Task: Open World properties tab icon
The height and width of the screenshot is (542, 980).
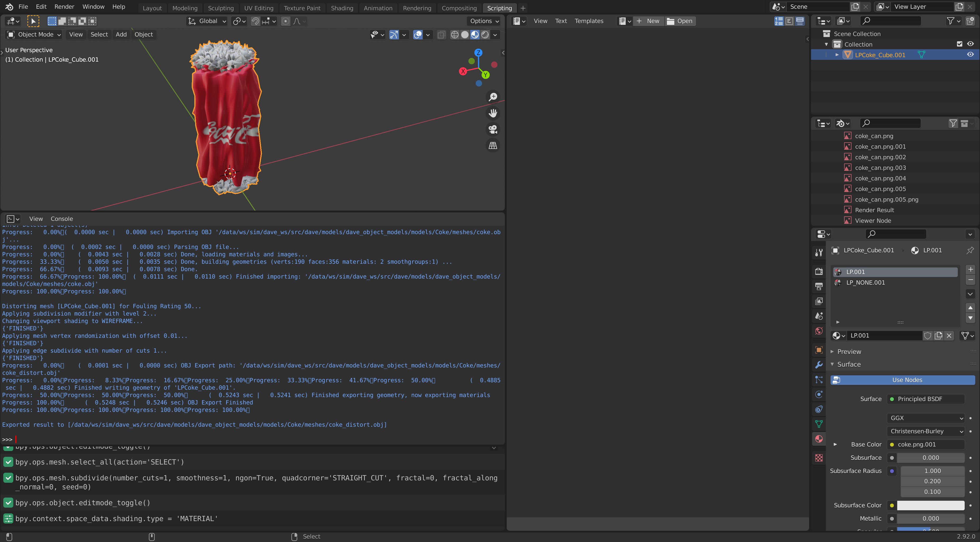Action: tap(819, 331)
